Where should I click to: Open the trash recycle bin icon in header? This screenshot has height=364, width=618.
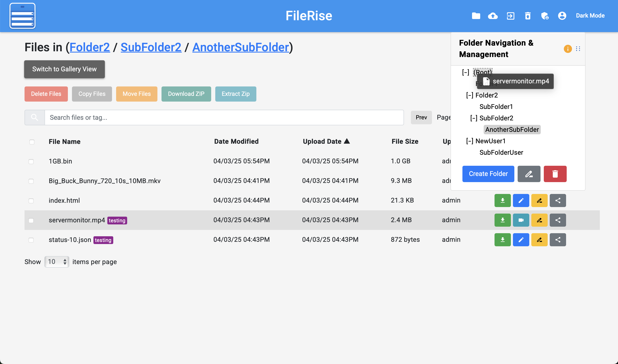point(528,16)
